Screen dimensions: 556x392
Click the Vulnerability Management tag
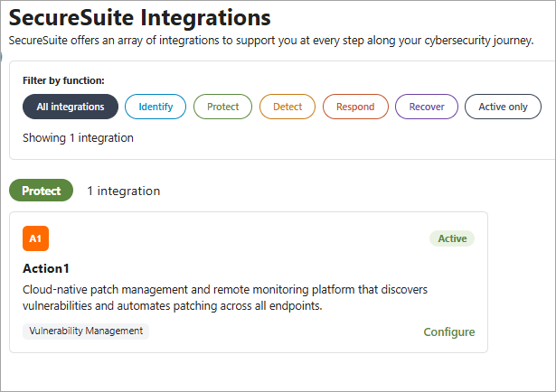pos(86,331)
